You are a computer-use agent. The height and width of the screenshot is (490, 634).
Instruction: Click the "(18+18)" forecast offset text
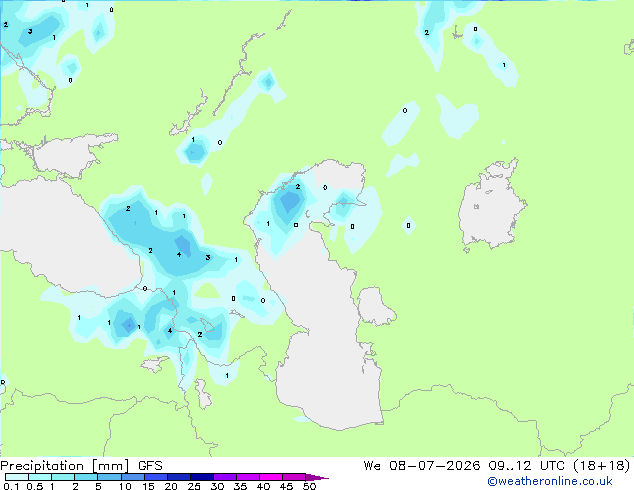(602, 466)
